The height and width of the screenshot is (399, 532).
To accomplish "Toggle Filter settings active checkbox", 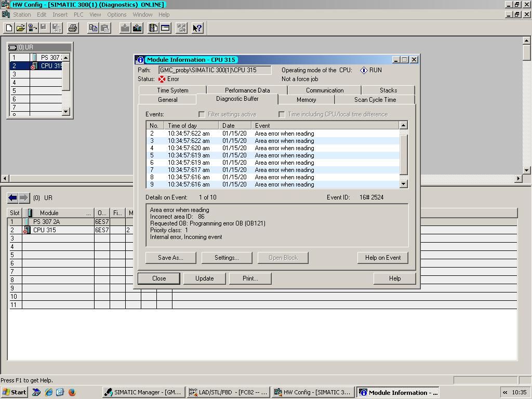I will [202, 114].
